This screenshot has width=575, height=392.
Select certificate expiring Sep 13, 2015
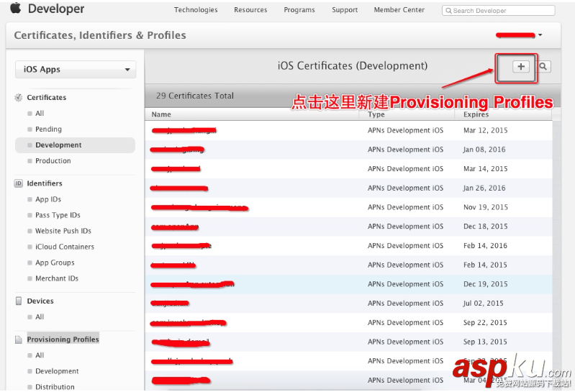pos(348,342)
